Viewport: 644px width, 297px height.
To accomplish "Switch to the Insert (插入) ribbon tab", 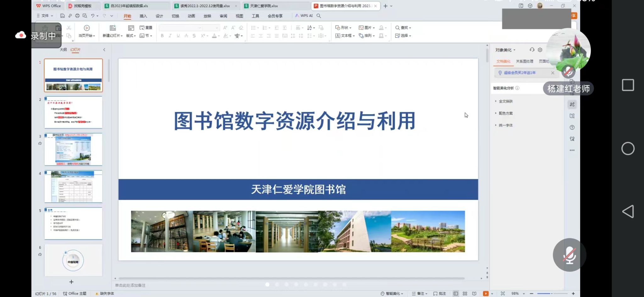I will pos(143,16).
